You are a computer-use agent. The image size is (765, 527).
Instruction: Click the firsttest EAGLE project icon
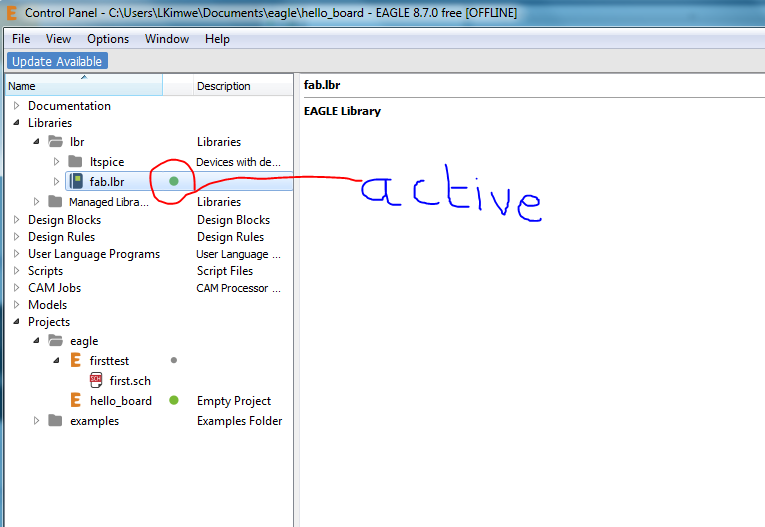click(x=76, y=360)
